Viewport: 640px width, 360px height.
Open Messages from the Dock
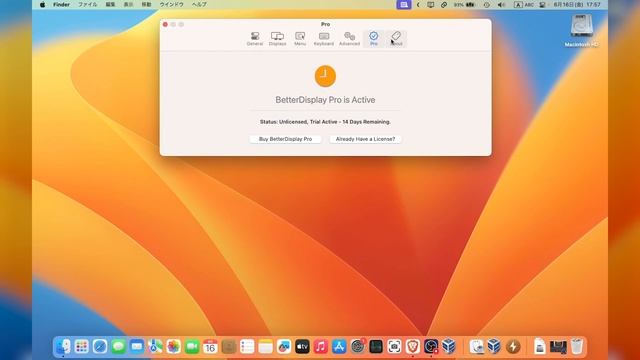pos(118,347)
